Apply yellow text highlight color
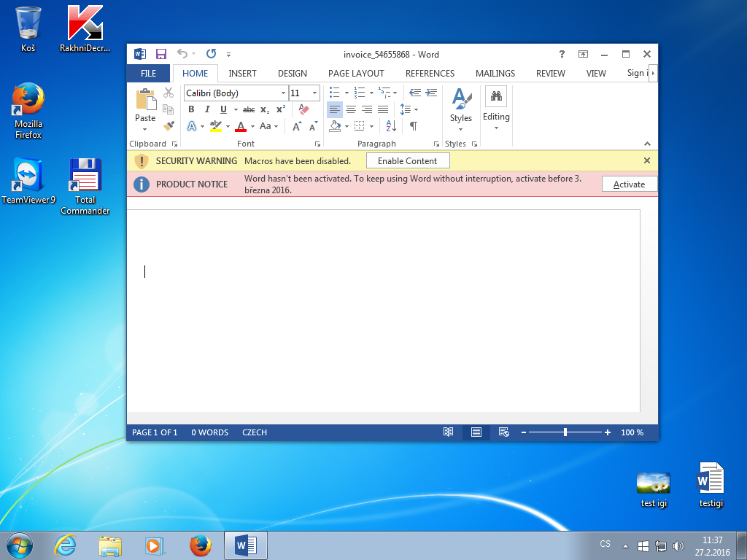Screen dimensions: 747x560 [215, 126]
